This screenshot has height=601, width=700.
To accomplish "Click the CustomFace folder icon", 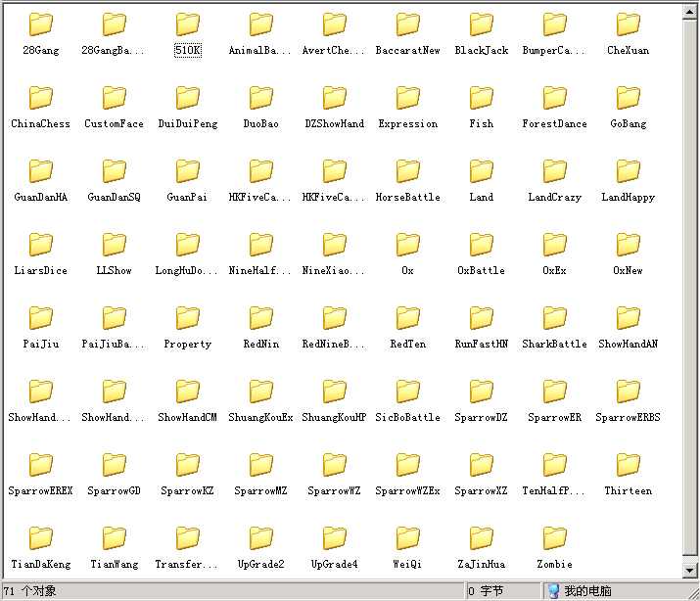I will click(x=114, y=98).
